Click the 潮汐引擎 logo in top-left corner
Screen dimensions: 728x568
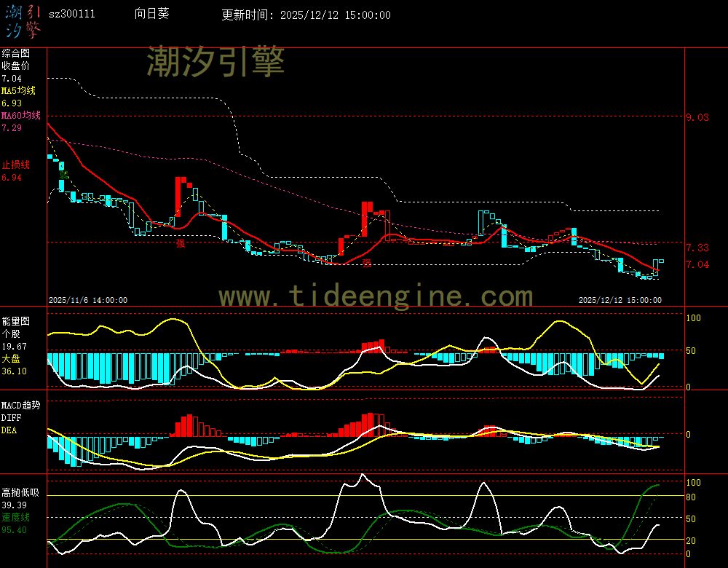tap(22, 20)
